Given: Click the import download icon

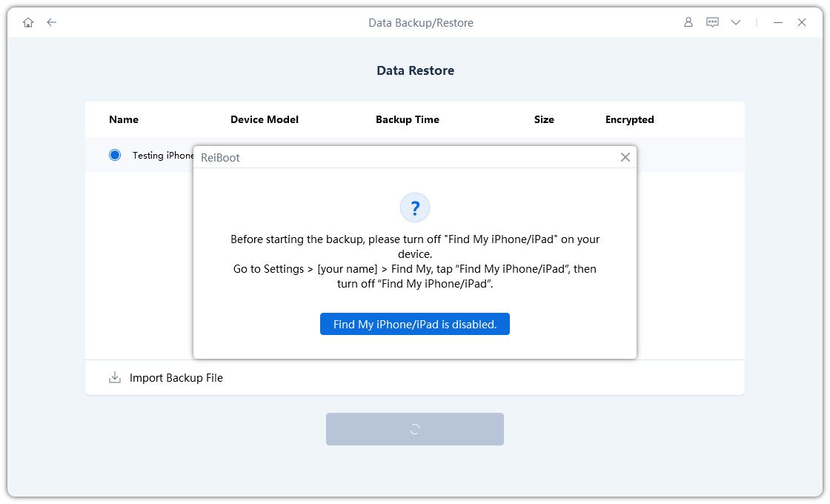Looking at the screenshot, I should click(115, 378).
